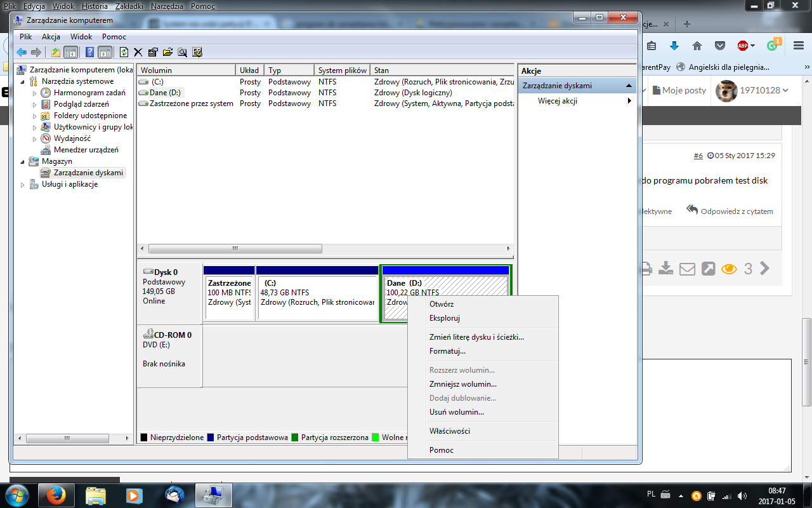Click the Back arrow in Computer Management toolbar
This screenshot has width=812, height=508.
22,52
